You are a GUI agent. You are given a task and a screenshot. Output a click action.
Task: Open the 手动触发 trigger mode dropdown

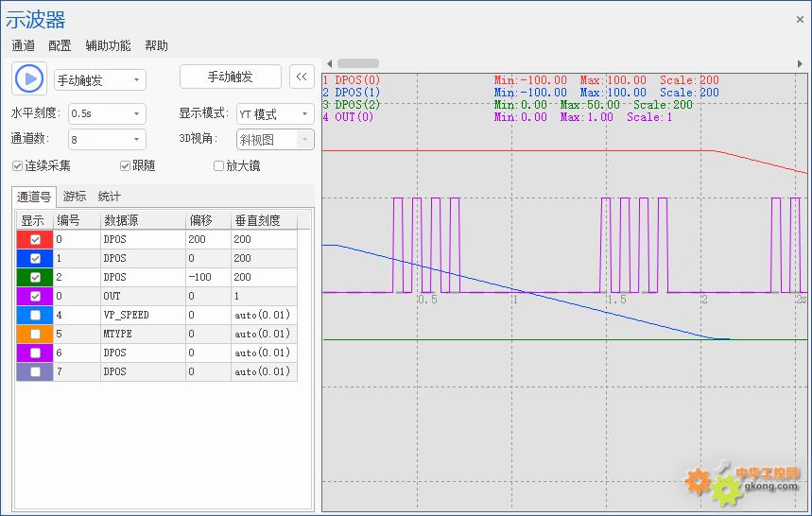(99, 80)
